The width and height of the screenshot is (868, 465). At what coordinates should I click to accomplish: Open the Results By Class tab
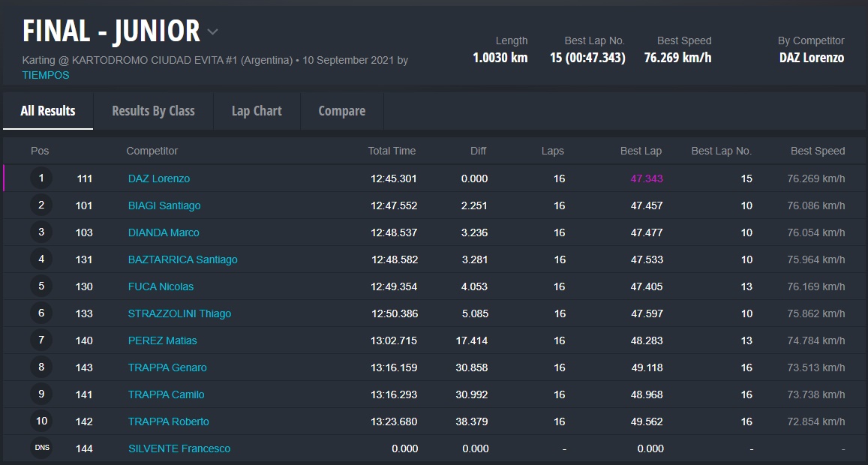[153, 111]
